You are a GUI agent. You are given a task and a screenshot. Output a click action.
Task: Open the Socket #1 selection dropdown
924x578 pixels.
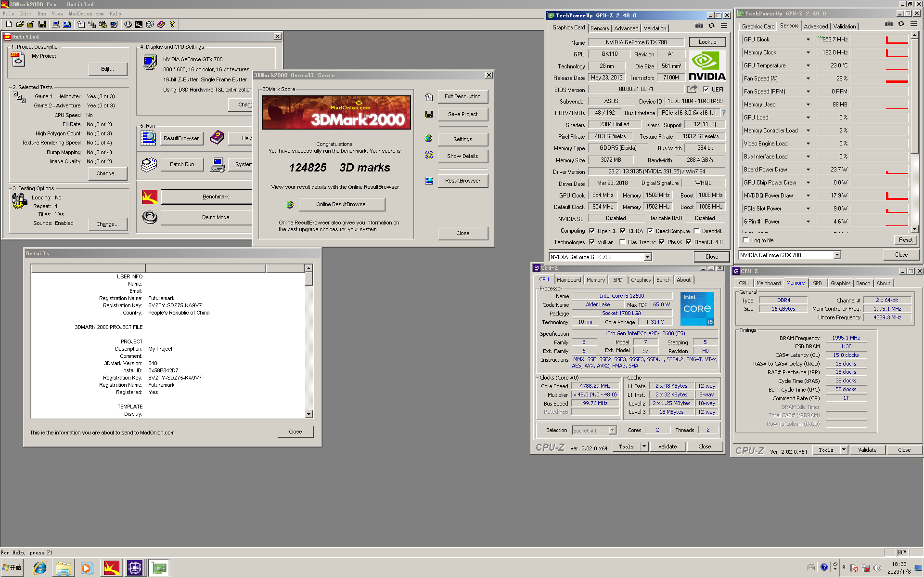(x=613, y=431)
